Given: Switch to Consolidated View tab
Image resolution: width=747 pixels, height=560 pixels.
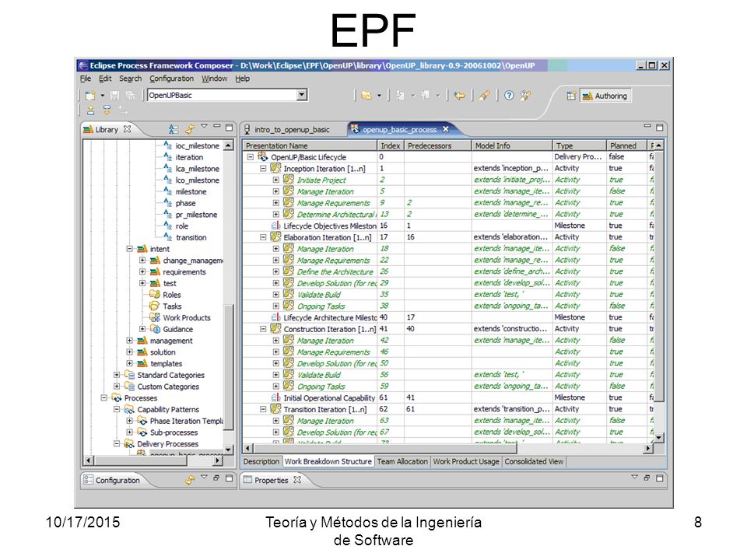Looking at the screenshot, I should click(534, 461).
